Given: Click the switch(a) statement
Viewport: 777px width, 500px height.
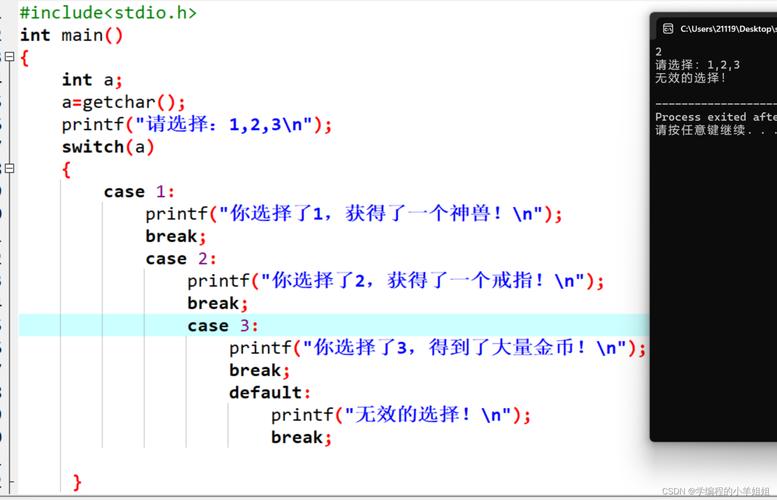Looking at the screenshot, I should click(108, 147).
